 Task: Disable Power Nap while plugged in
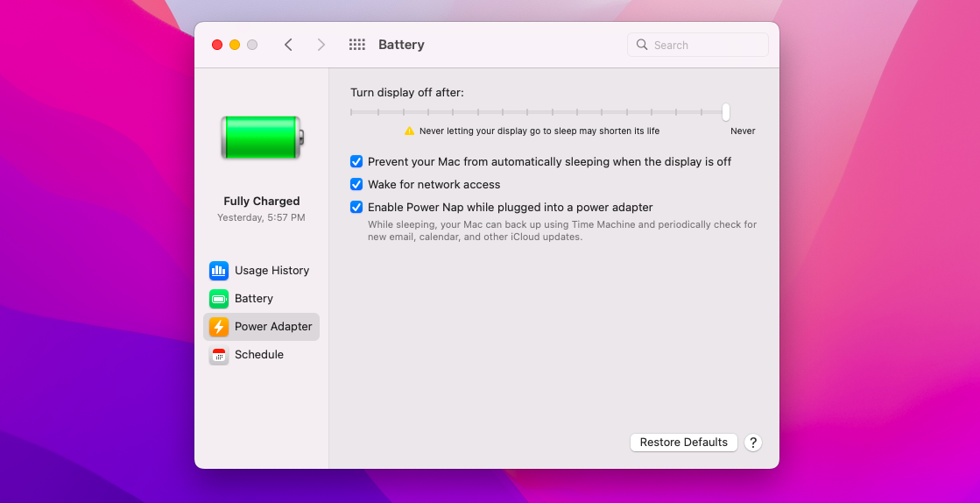click(x=356, y=207)
